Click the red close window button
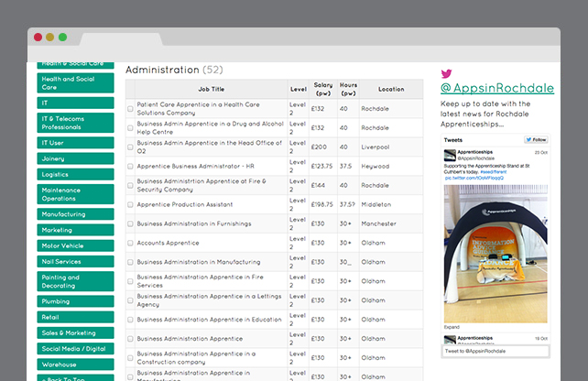The width and height of the screenshot is (588, 381). tap(38, 38)
